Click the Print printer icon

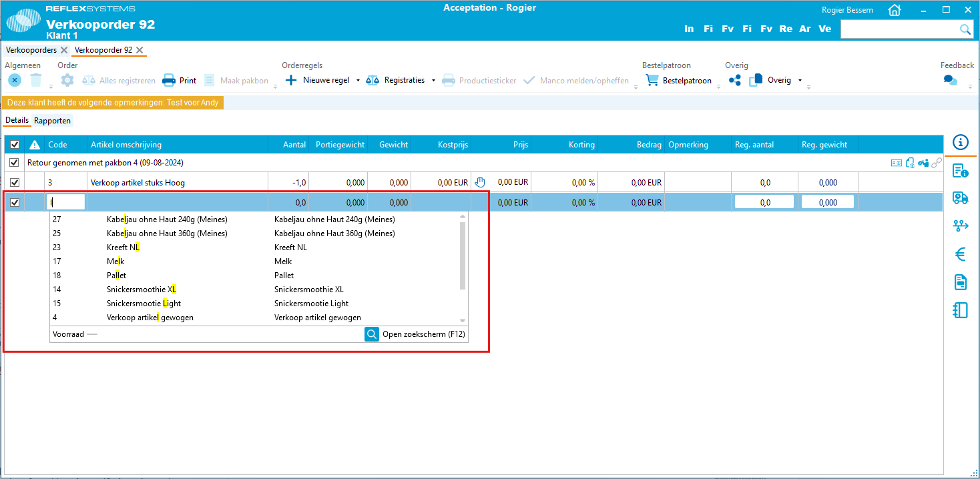169,80
